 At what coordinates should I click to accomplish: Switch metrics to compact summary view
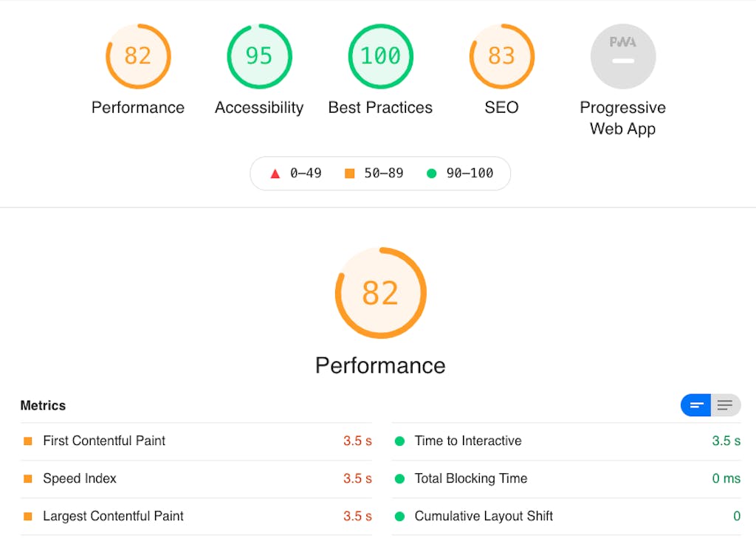click(696, 405)
